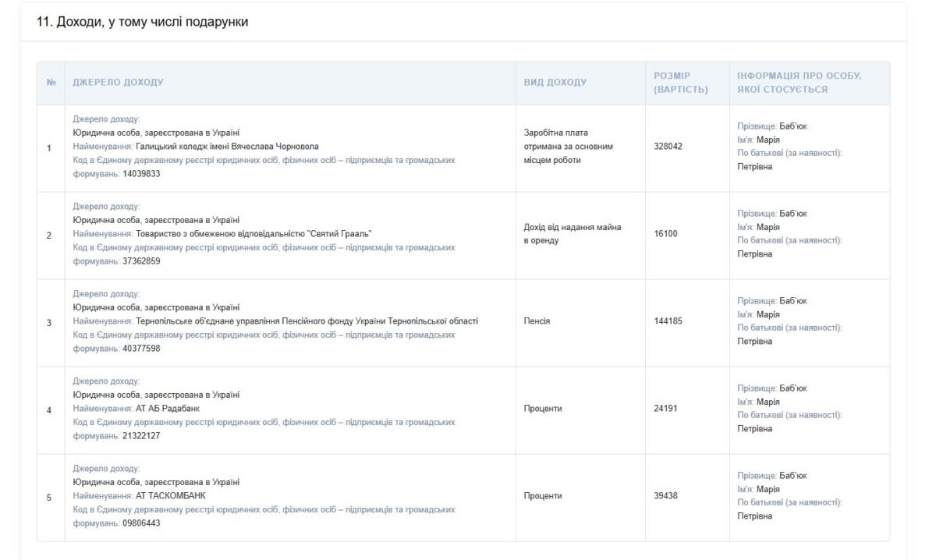Select row number 4 cell
This screenshot has height=560, width=936.
point(50,410)
